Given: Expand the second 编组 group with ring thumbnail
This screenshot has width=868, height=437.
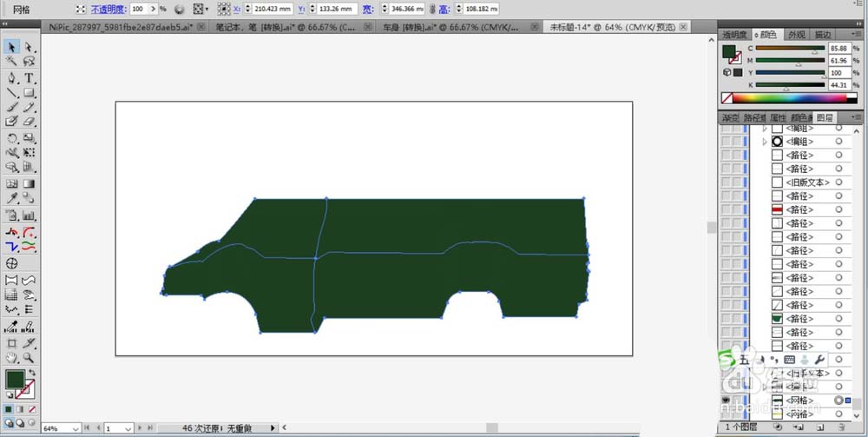Looking at the screenshot, I should 765,142.
